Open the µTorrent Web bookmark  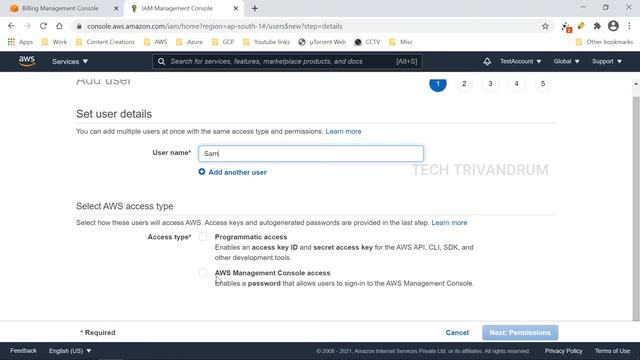point(322,42)
